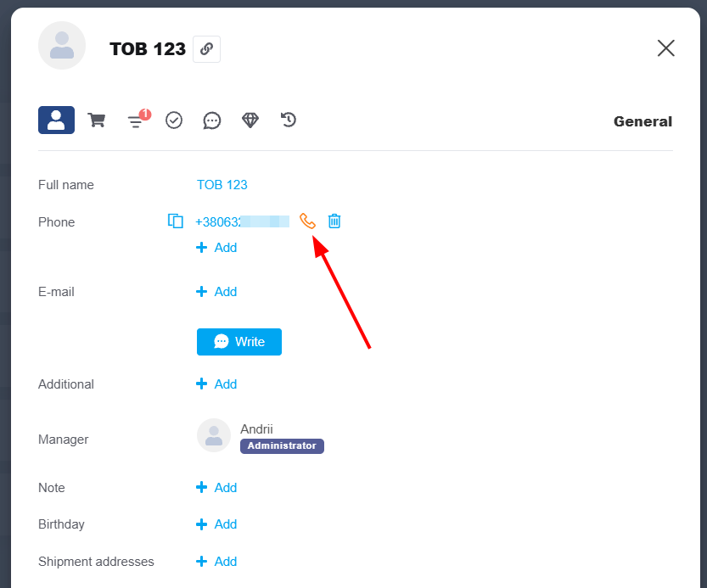Open the shopping cart orders tab

click(97, 120)
